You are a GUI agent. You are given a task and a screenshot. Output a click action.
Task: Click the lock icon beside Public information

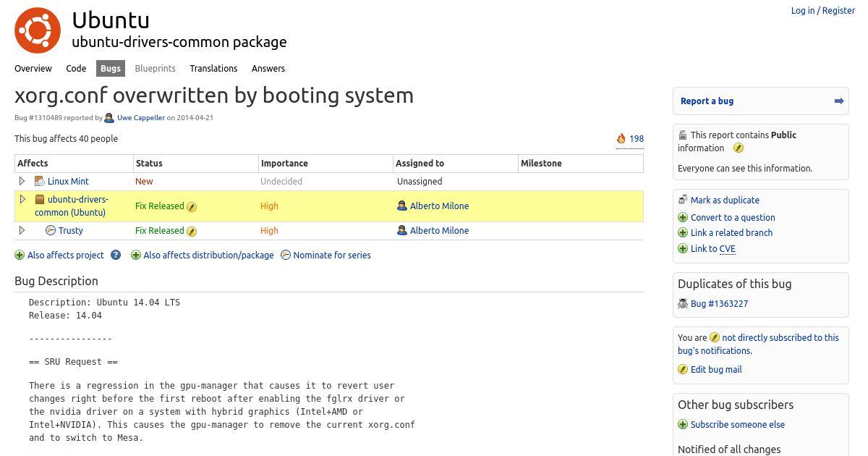click(x=683, y=135)
